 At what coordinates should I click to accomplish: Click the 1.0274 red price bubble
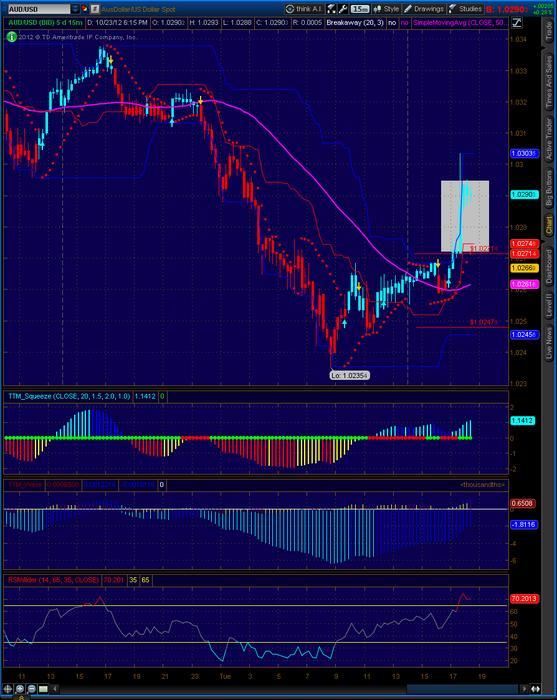click(x=525, y=243)
